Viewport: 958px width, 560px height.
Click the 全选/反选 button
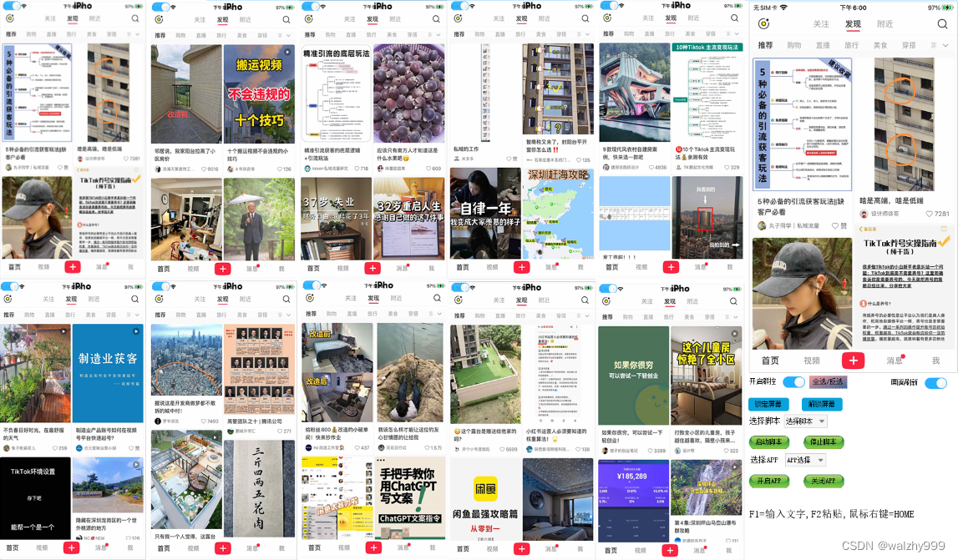click(828, 381)
